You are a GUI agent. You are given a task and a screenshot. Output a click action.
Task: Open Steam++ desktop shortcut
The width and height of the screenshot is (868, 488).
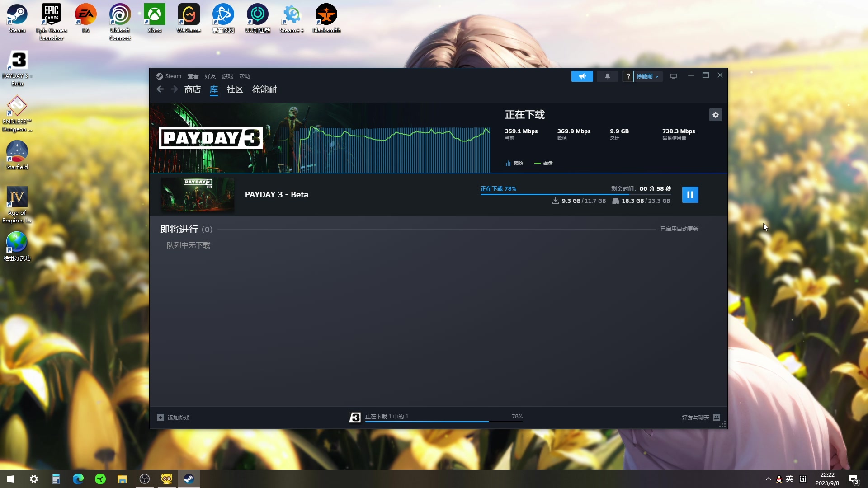point(292,19)
